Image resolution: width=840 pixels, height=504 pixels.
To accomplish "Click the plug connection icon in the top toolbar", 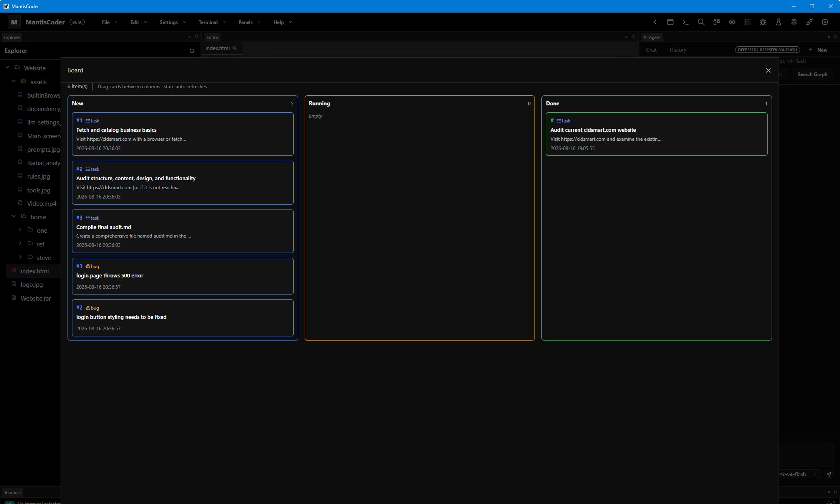I will pyautogui.click(x=809, y=22).
